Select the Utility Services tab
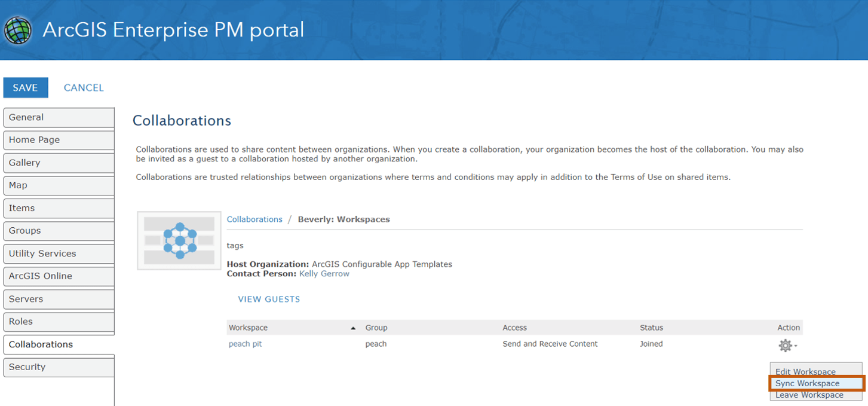 point(59,254)
